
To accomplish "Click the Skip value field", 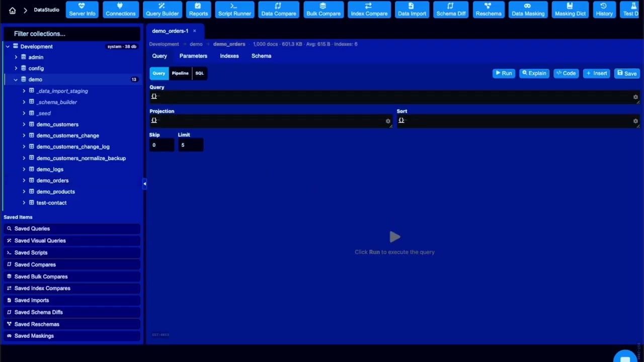I will coord(162,145).
